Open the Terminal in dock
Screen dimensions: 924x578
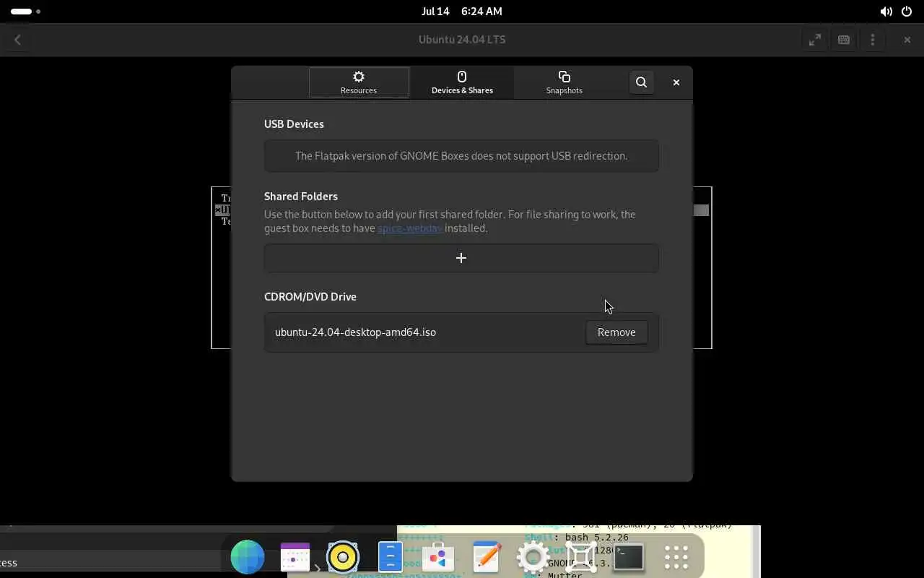629,557
